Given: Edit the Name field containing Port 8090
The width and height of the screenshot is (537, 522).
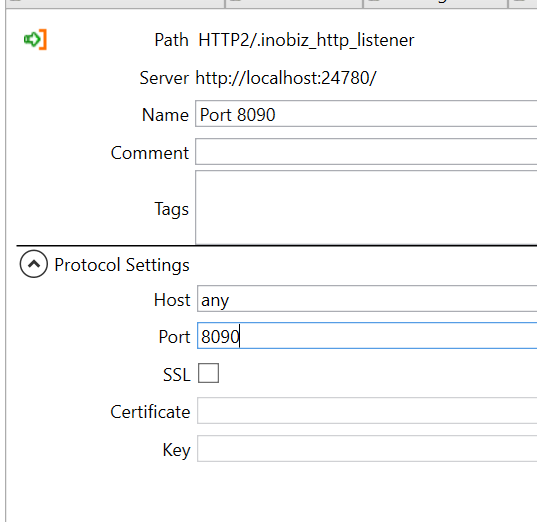Looking at the screenshot, I should point(366,114).
